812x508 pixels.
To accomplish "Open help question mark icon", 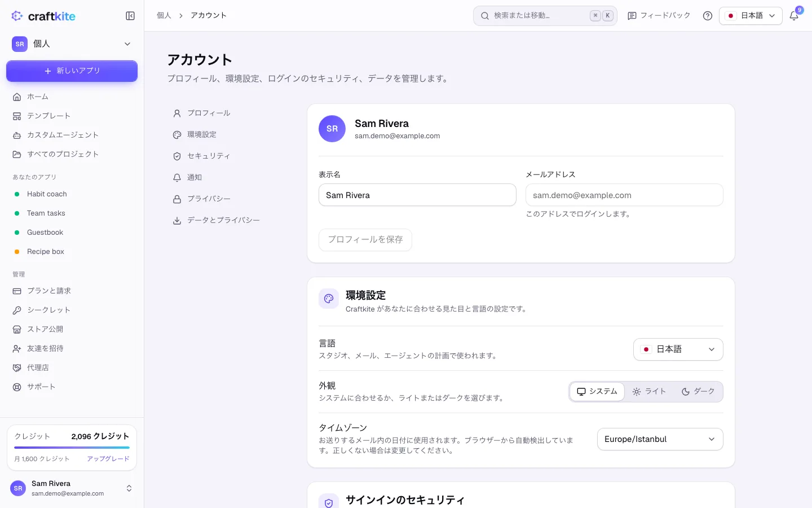I will [x=708, y=16].
